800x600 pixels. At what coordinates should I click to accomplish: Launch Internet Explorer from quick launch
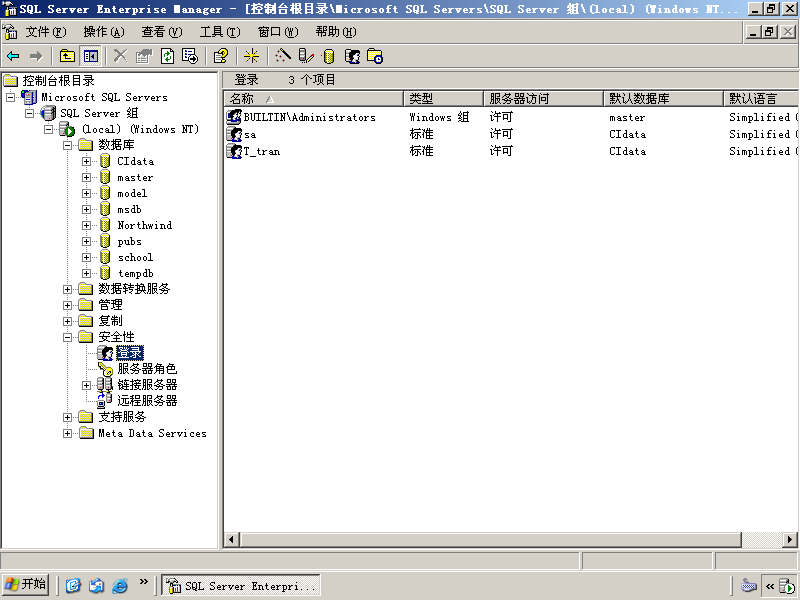pos(119,585)
